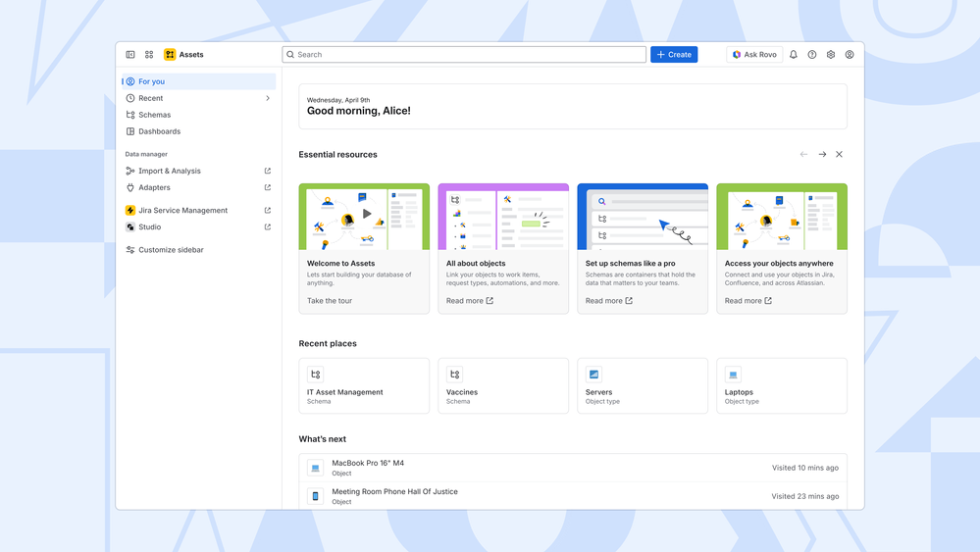Open settings gear icon
The height and width of the screenshot is (552, 980).
[831, 54]
